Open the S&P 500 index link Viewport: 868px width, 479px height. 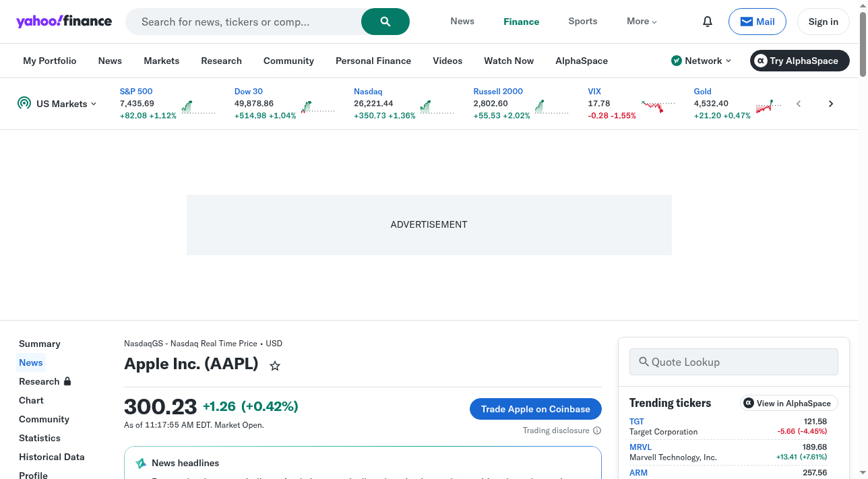[x=136, y=91]
